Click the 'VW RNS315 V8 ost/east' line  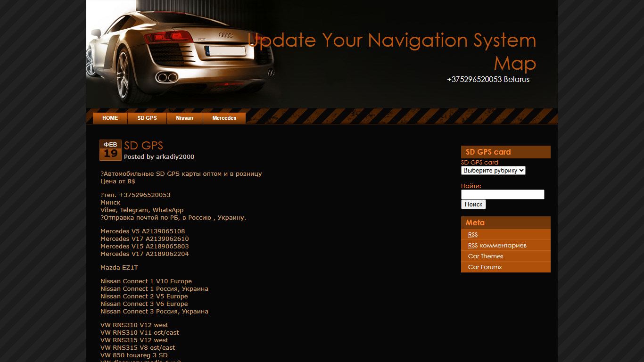pyautogui.click(x=138, y=348)
